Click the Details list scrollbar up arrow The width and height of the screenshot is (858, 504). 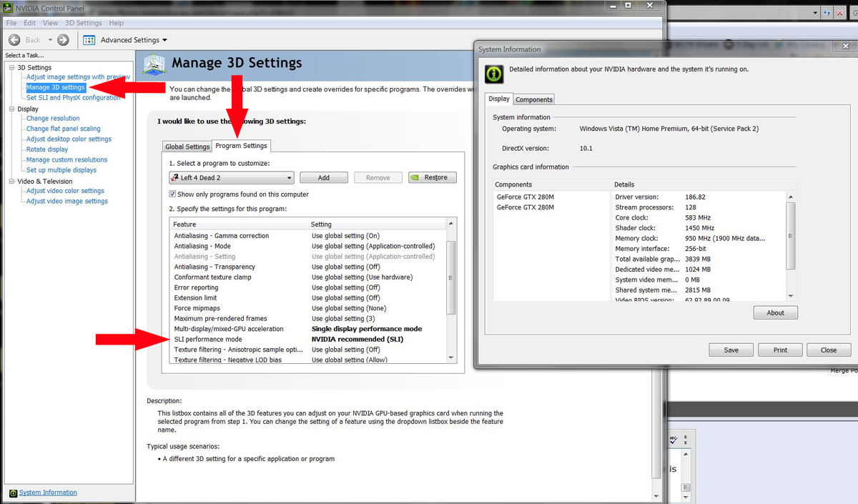[x=791, y=196]
